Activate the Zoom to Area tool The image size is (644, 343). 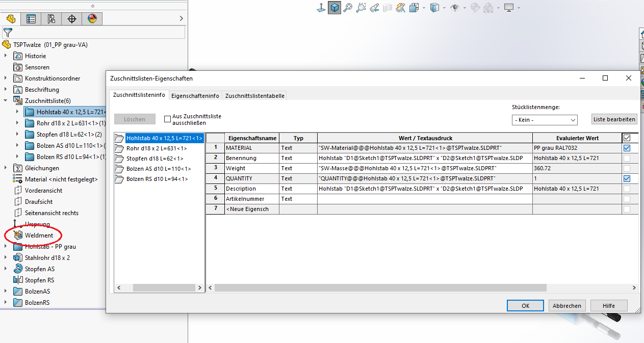point(361,8)
